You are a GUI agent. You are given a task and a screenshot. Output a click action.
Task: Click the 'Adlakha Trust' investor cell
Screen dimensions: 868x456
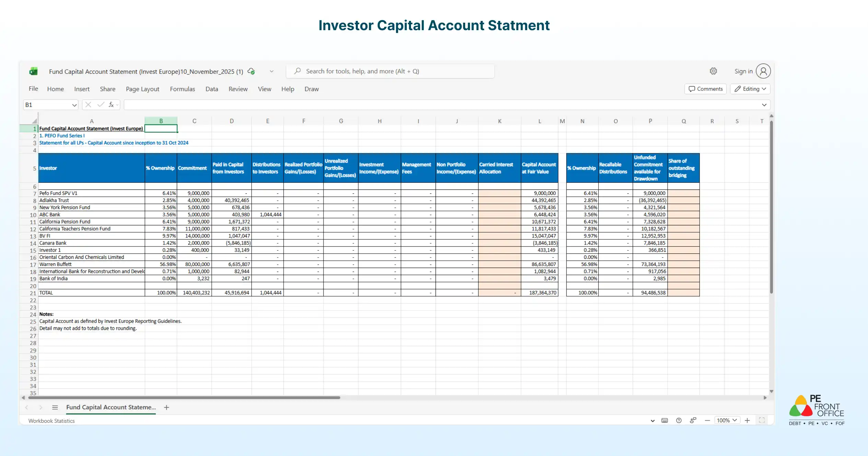pos(91,200)
